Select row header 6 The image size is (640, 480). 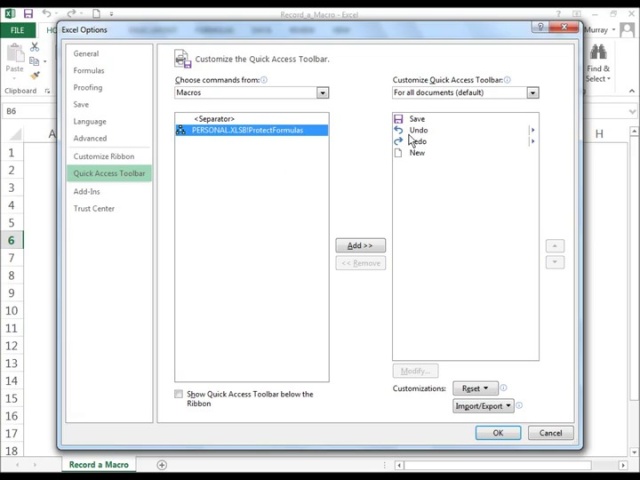tap(11, 240)
